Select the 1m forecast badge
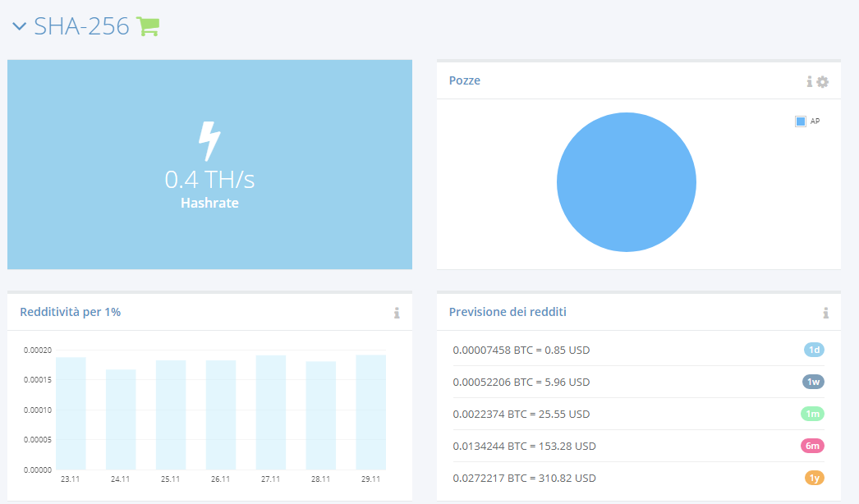 812,414
